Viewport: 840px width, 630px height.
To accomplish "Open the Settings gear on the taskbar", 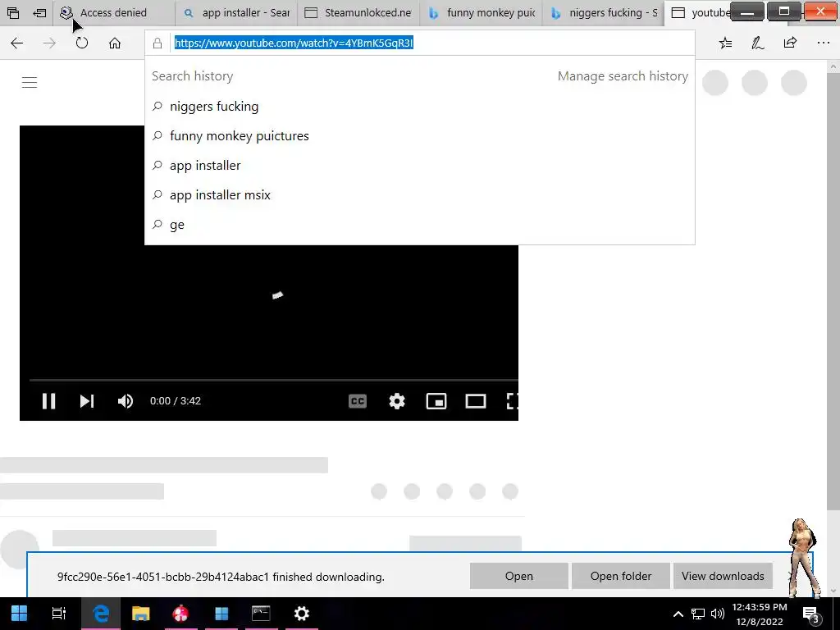I will coord(302,614).
